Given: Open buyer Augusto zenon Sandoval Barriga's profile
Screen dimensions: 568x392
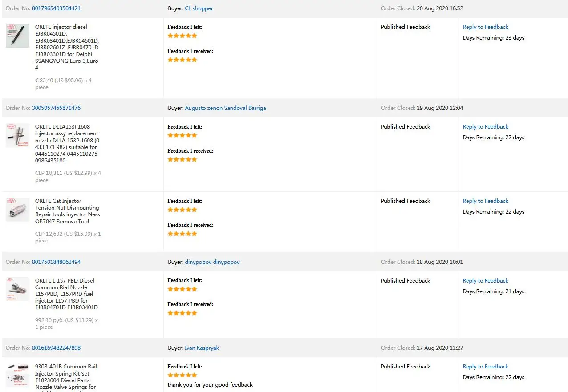Looking at the screenshot, I should (x=225, y=108).
